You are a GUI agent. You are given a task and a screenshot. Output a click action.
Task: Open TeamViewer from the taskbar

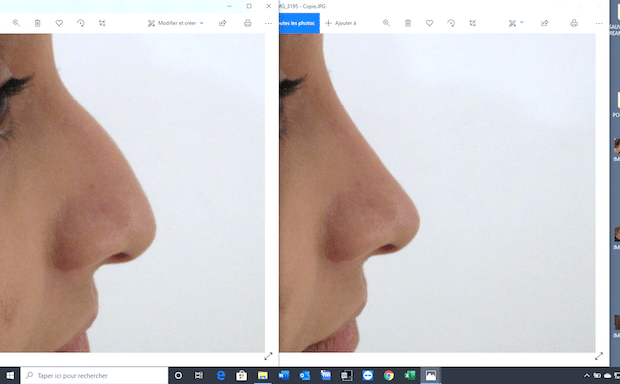pos(368,375)
